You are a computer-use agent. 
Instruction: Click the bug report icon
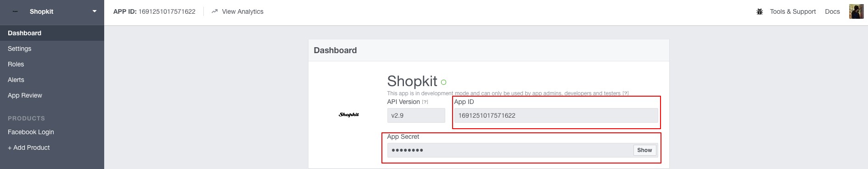point(760,11)
